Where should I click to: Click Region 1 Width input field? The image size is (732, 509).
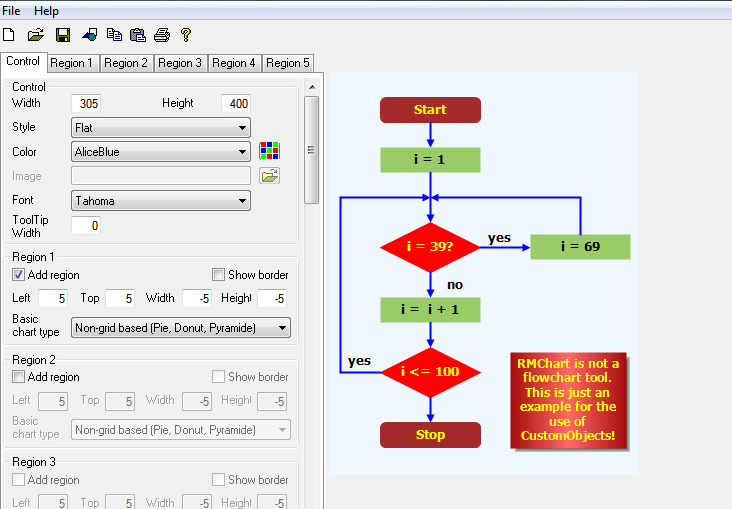click(197, 298)
